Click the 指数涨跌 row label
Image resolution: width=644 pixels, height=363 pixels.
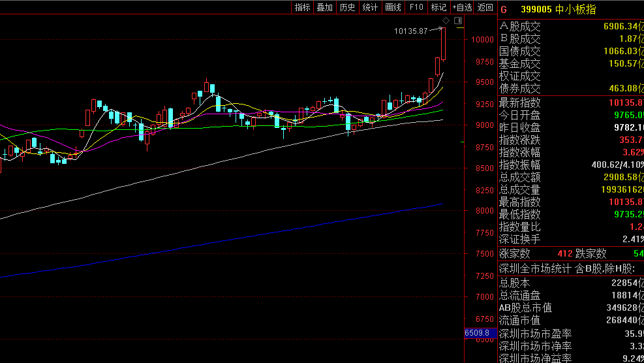(519, 140)
